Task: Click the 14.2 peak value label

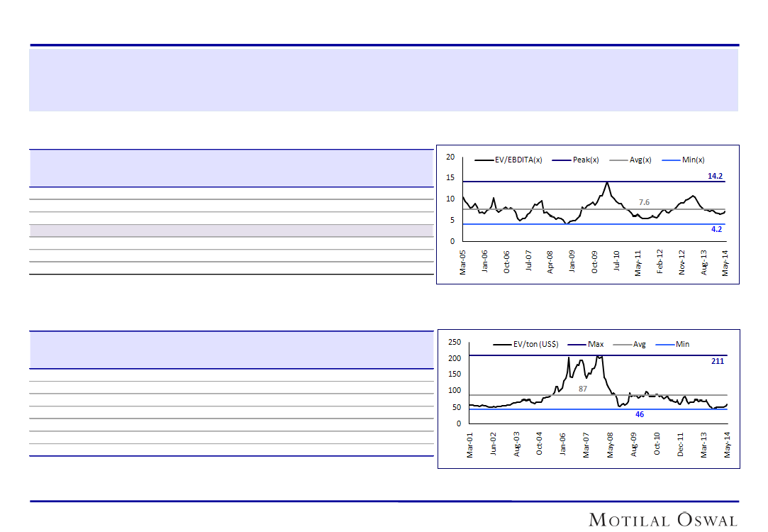Action: (715, 175)
